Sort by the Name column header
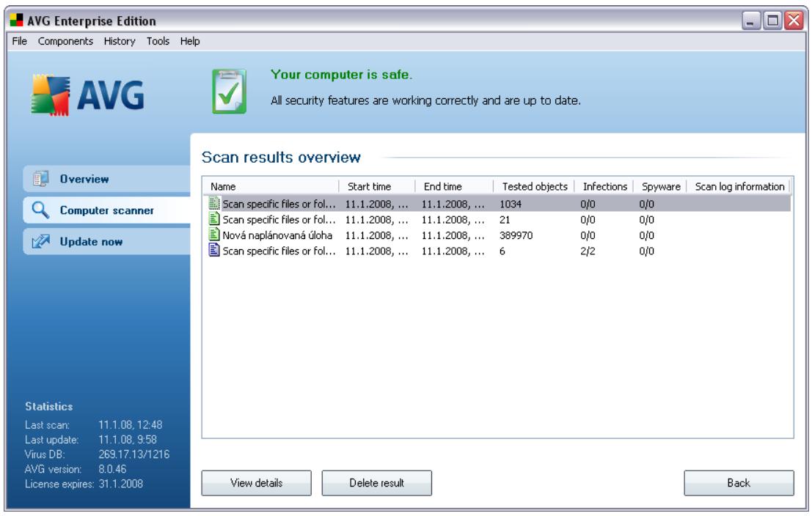812x516 pixels. point(271,186)
